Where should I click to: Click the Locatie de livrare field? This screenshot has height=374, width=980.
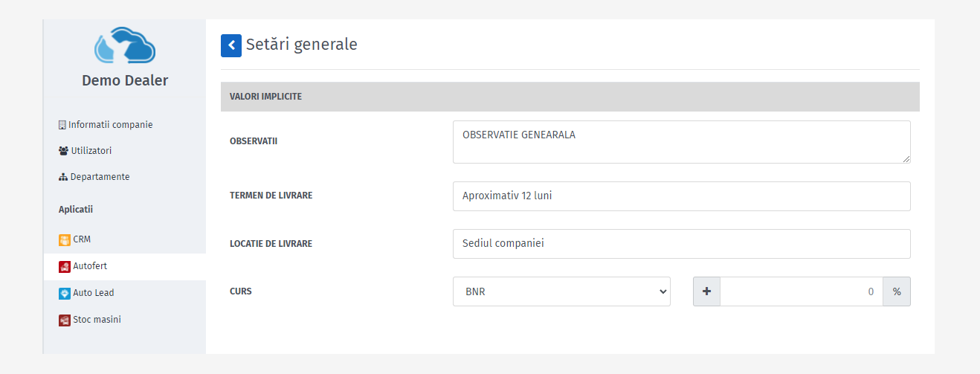coord(681,244)
